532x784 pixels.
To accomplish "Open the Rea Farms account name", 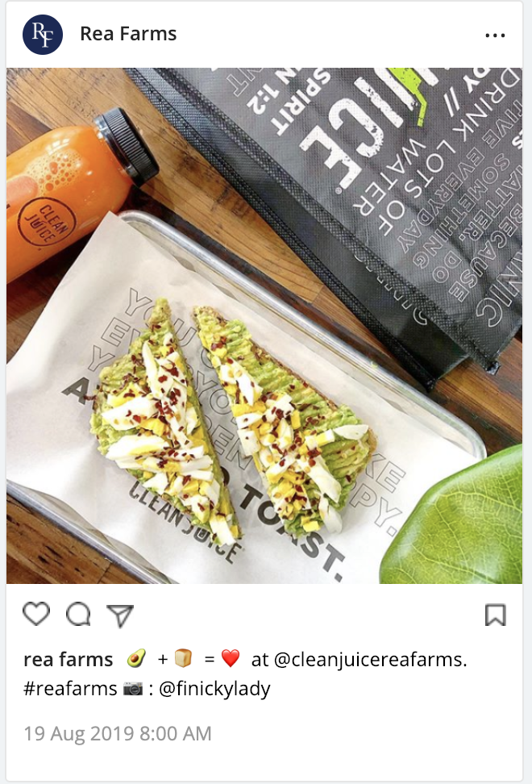I will [x=128, y=34].
